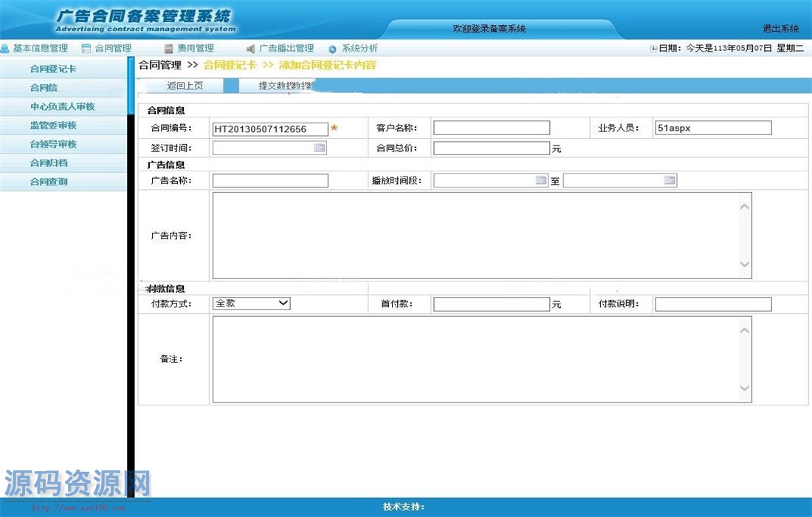This screenshot has height=517, width=812.
Task: Click the 返回上页 button
Action: pyautogui.click(x=185, y=86)
